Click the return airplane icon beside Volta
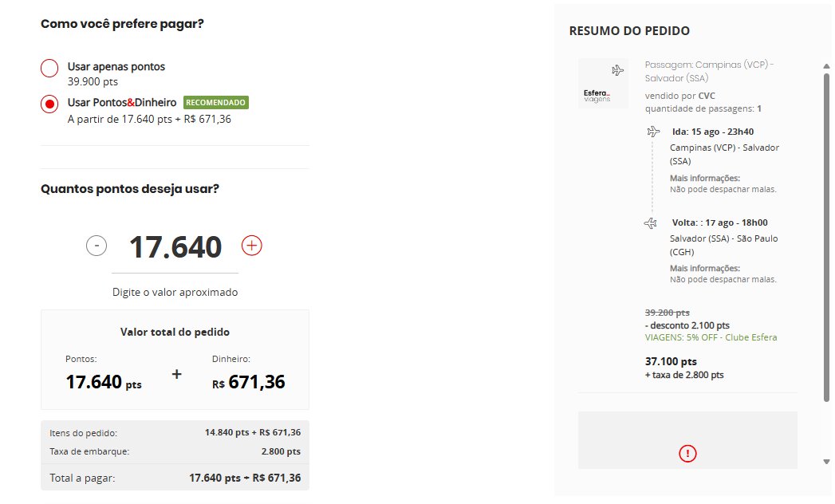This screenshot has width=835, height=504. pos(651,223)
